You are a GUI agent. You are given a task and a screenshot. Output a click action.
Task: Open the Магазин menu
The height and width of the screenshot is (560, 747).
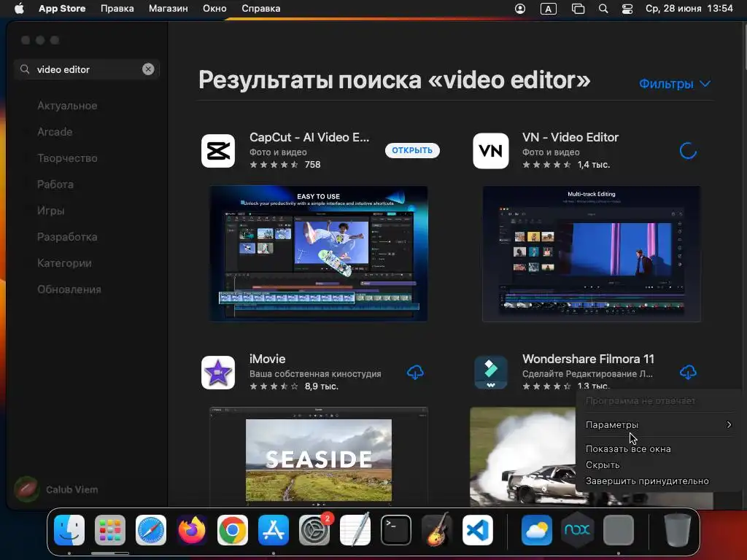point(169,9)
